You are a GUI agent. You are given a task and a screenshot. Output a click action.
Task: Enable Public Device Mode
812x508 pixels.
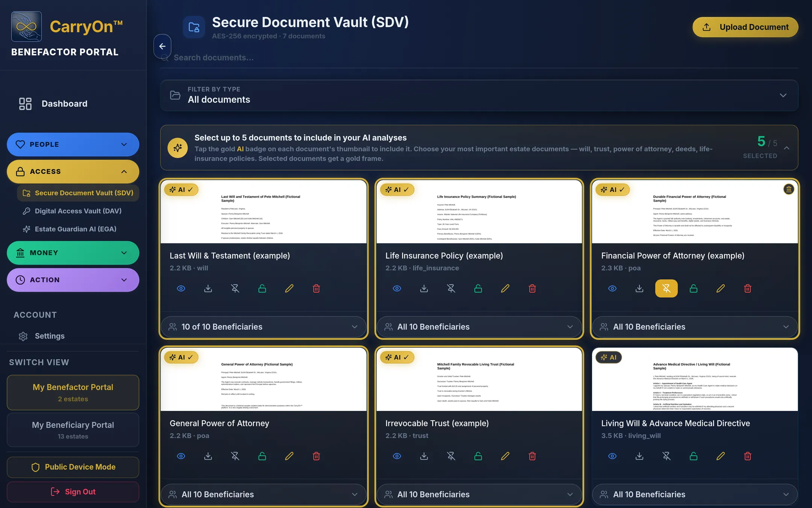73,467
